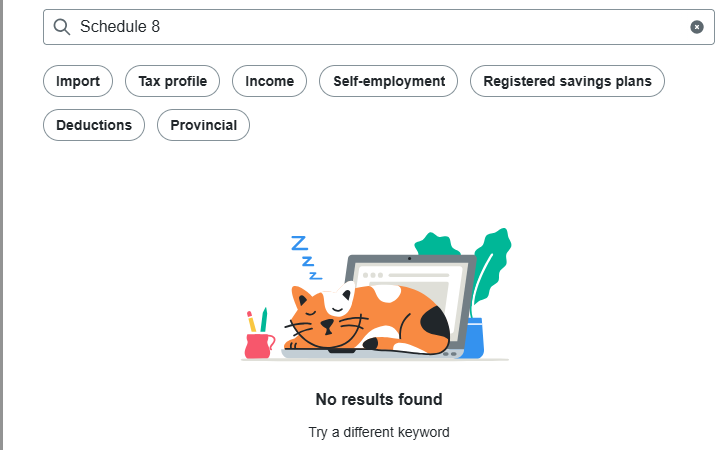The image size is (726, 450).
Task: Click the sleeping orange cat illustration
Action: point(360,320)
